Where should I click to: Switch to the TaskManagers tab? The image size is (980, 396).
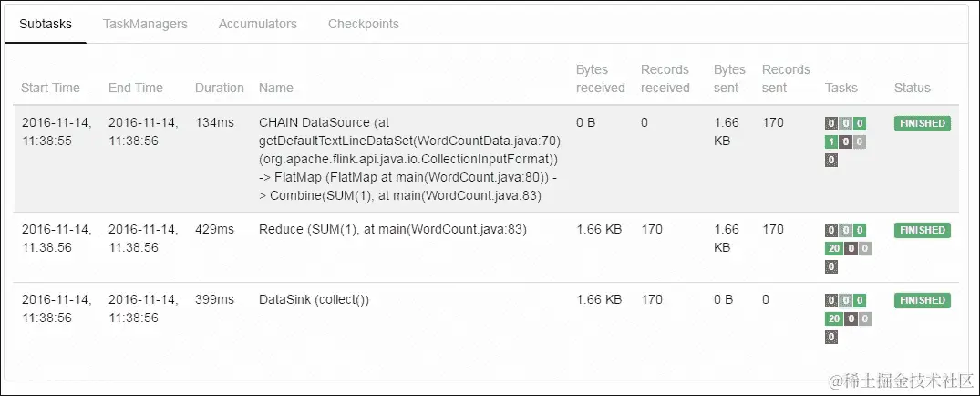pyautogui.click(x=145, y=25)
